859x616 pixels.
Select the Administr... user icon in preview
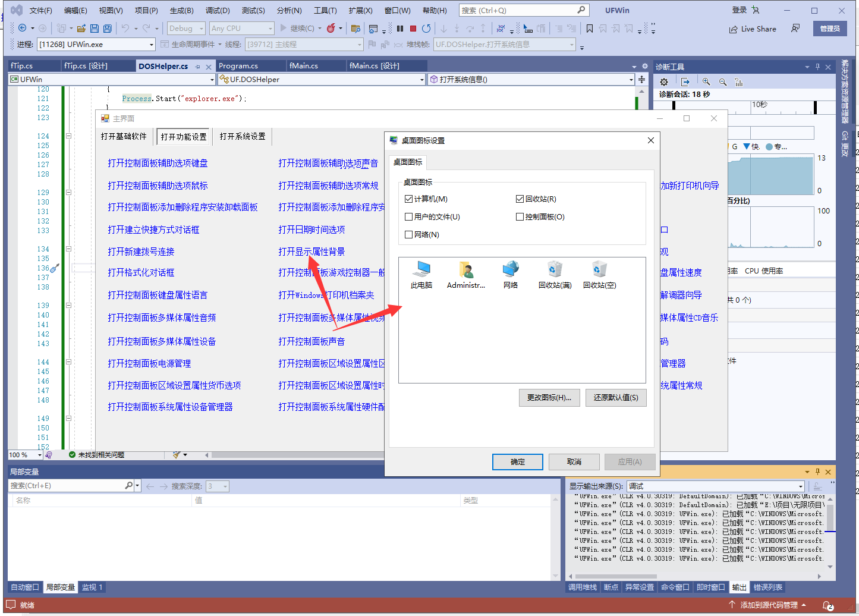466,275
